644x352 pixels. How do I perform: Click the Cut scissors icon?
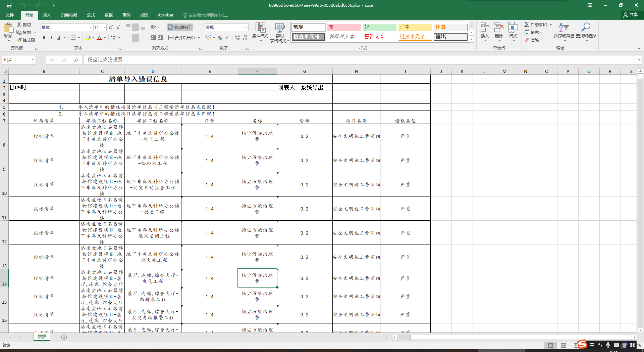[19, 25]
